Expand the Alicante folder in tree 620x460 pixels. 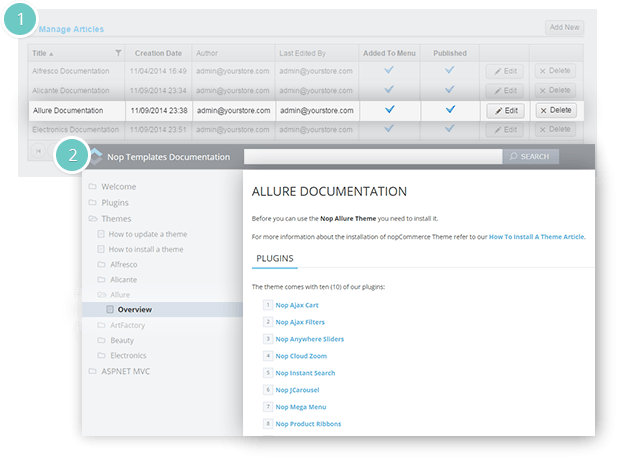click(117, 280)
